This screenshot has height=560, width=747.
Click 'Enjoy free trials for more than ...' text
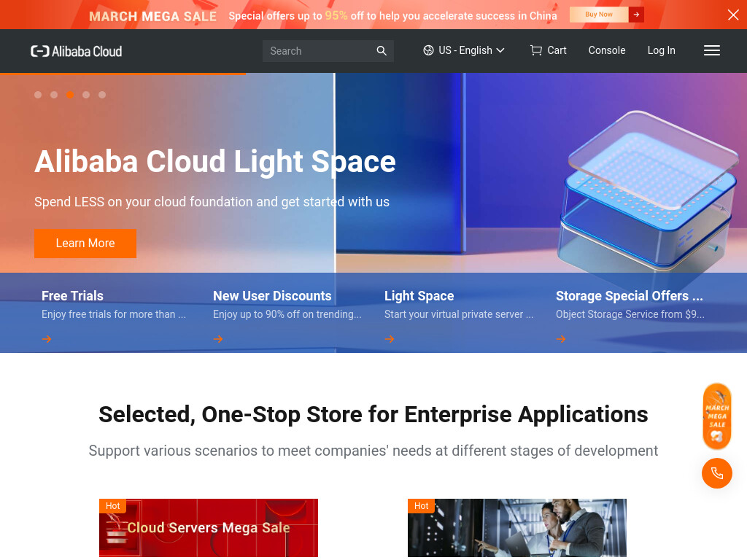[113, 314]
